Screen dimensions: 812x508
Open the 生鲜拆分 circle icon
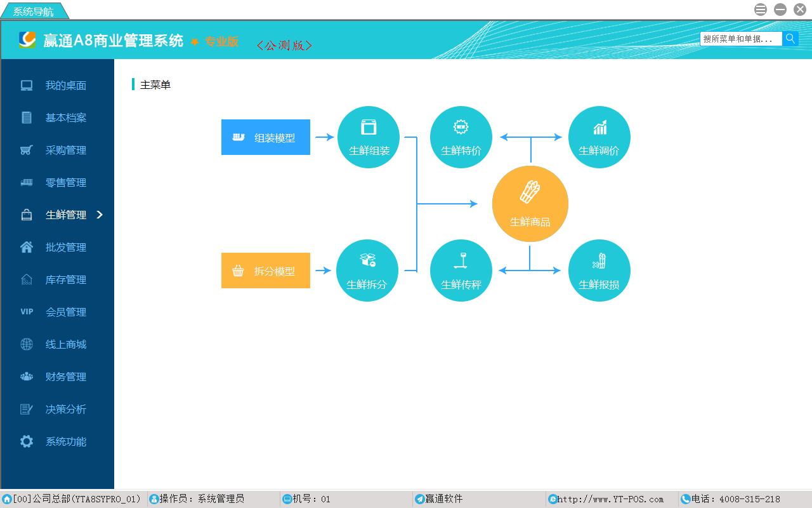(367, 271)
